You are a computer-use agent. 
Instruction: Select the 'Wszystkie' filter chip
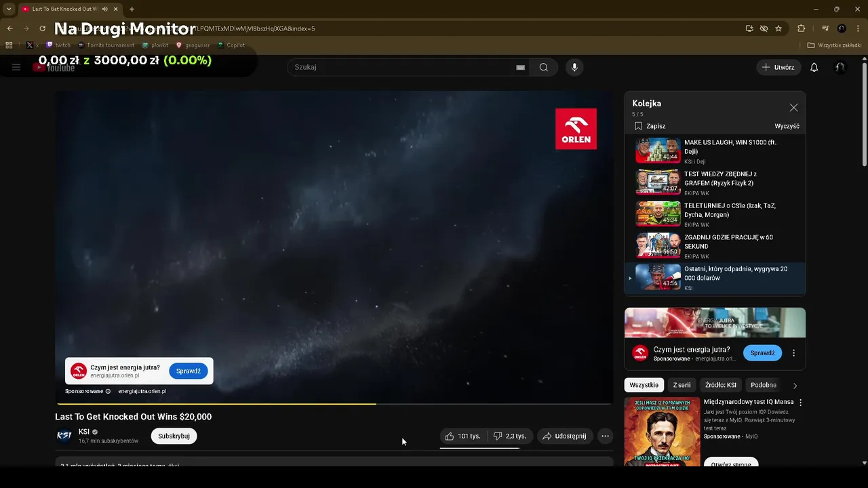[644, 385]
